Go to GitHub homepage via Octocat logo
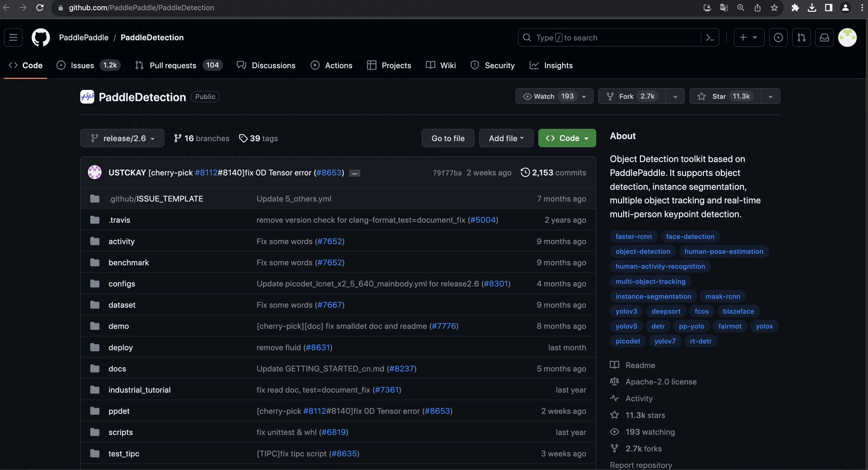868x470 pixels. point(41,37)
